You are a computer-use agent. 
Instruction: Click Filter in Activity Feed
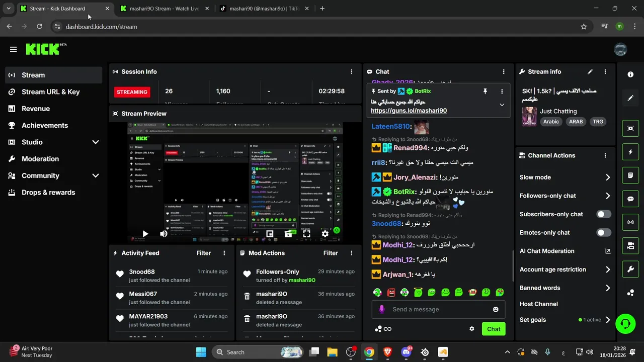pyautogui.click(x=203, y=253)
